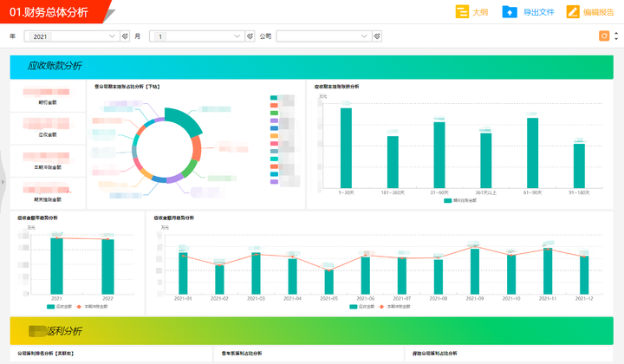624x364 pixels.
Task: Toggle orange line legend in yearly trend chart
Action: click(x=92, y=307)
